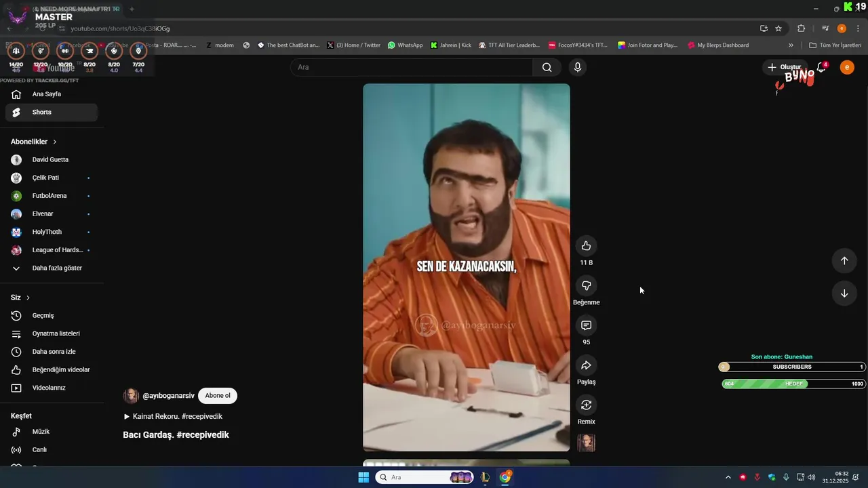Viewport: 868px width, 488px height.
Task: Show hidden system tray icons
Action: tap(728, 477)
